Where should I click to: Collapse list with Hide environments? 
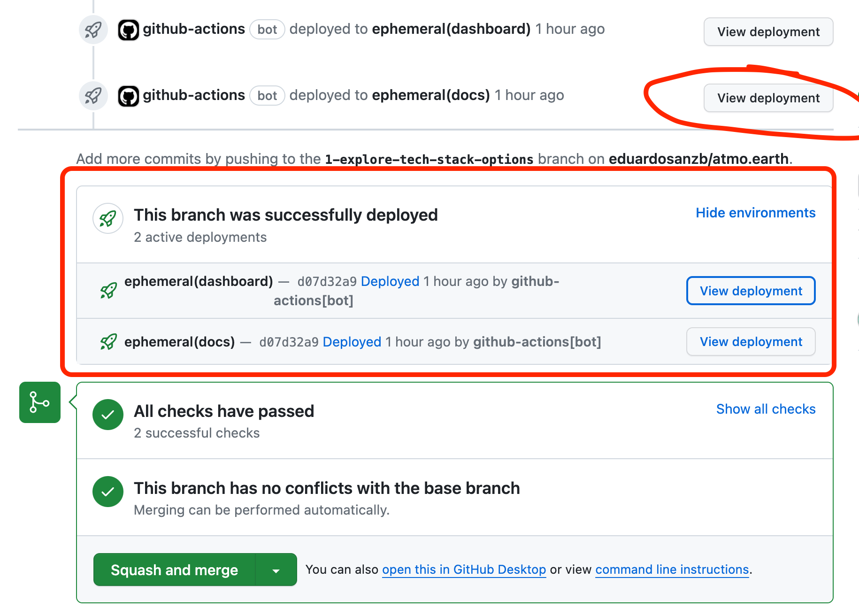click(x=755, y=213)
